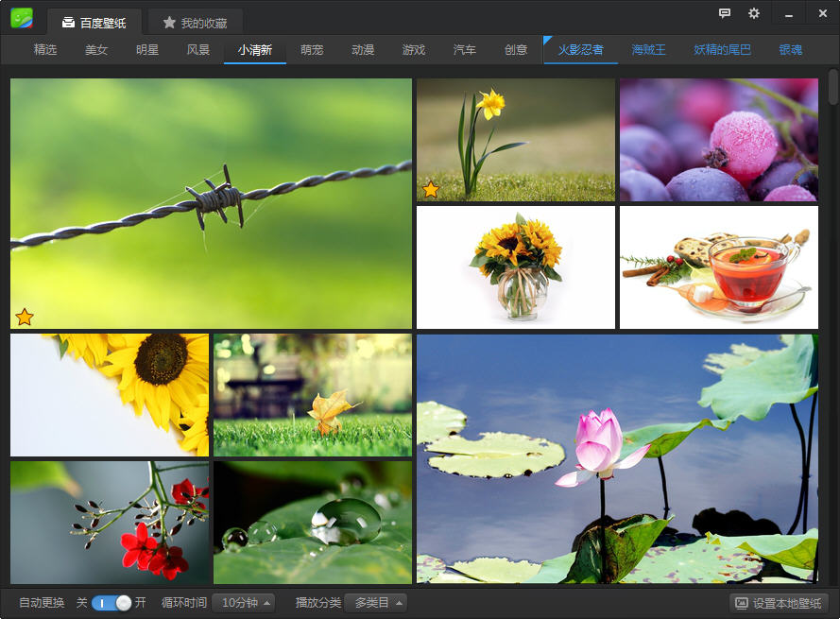
Task: Open the 多类目 play category dropdown
Action: point(375,603)
